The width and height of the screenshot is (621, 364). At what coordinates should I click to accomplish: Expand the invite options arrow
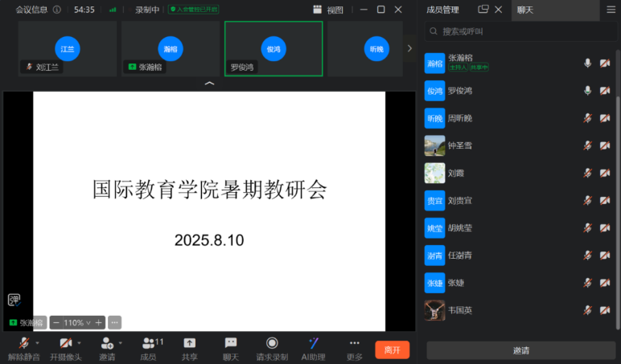pyautogui.click(x=121, y=342)
